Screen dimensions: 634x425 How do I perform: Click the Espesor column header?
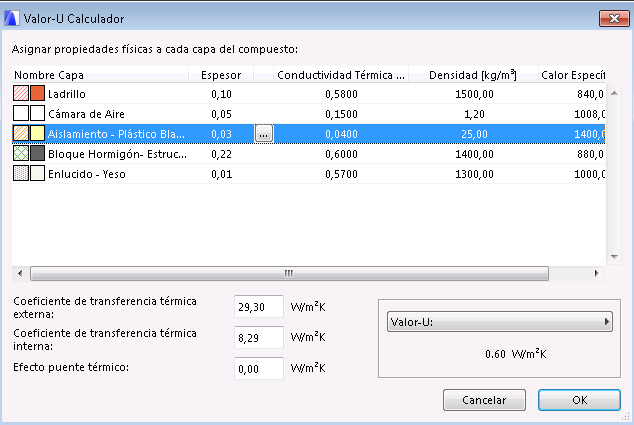221,75
